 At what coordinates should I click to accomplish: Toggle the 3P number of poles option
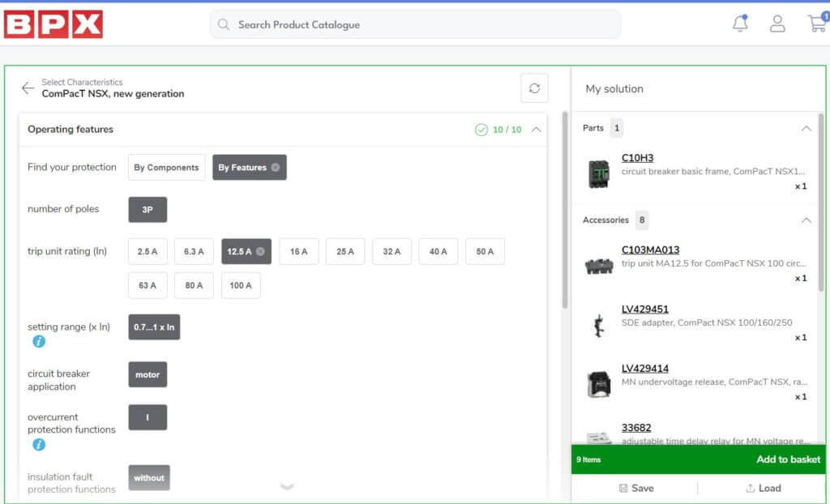(x=147, y=209)
